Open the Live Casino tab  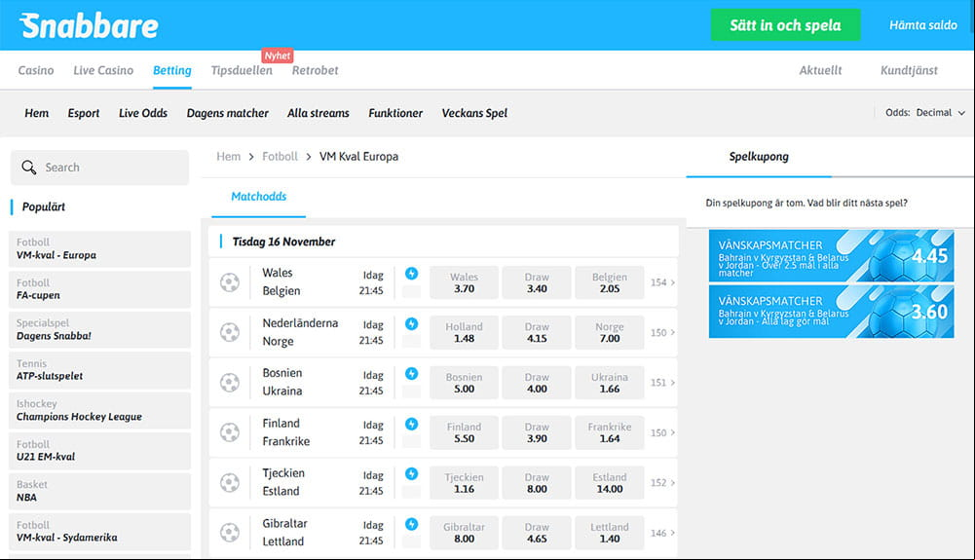click(x=103, y=70)
